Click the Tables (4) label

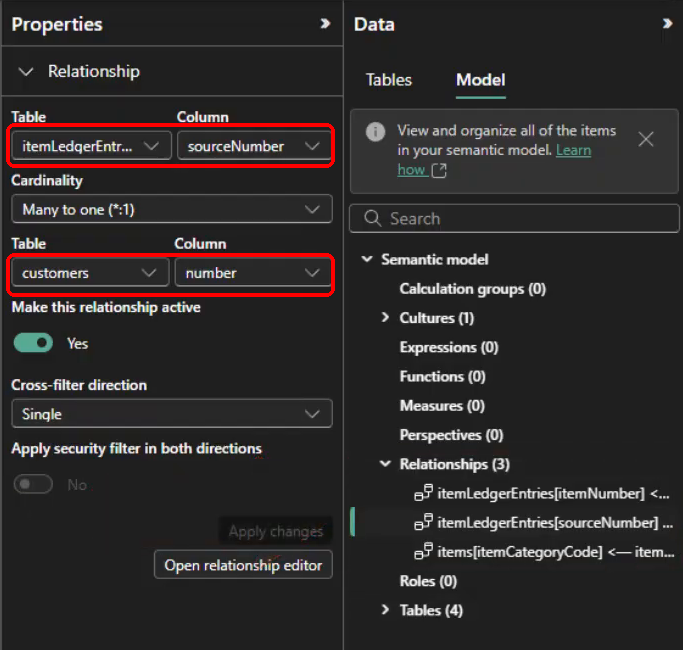coord(431,610)
